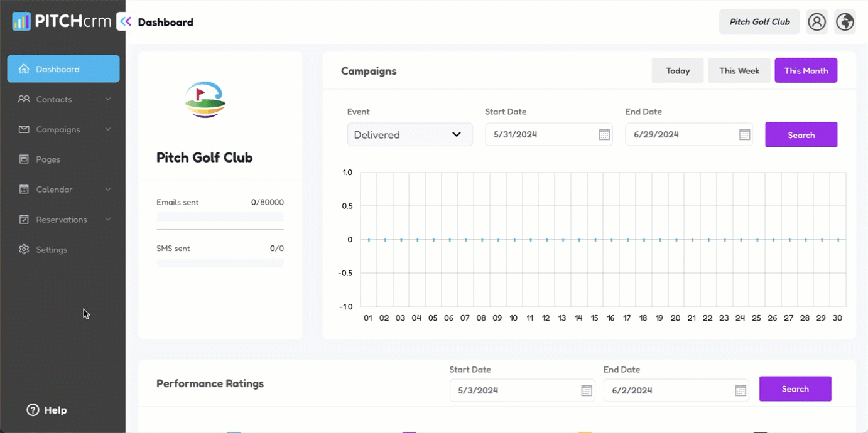The height and width of the screenshot is (433, 868).
Task: Select the Today filter tab
Action: coord(677,71)
